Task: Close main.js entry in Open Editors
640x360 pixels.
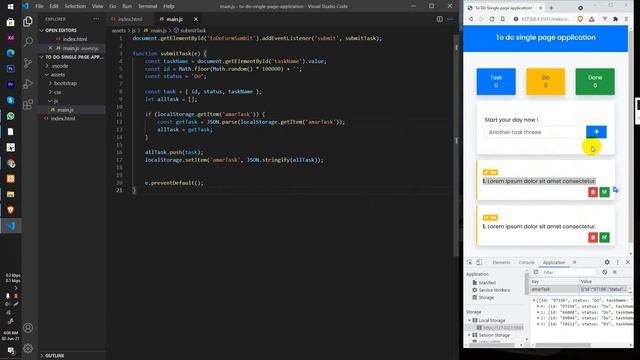Action: coord(50,48)
